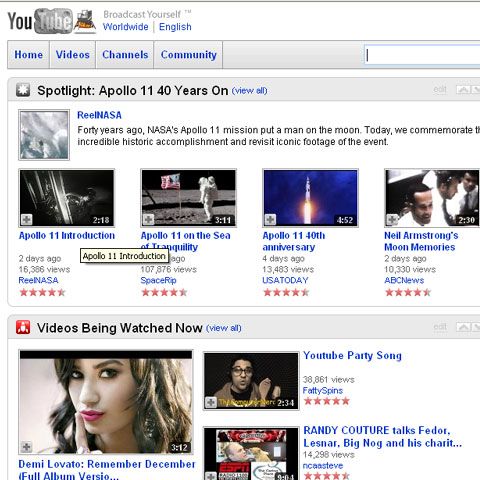Play the Demi Lovato video thumbnail
Screen dimensions: 480x480
click(x=106, y=402)
